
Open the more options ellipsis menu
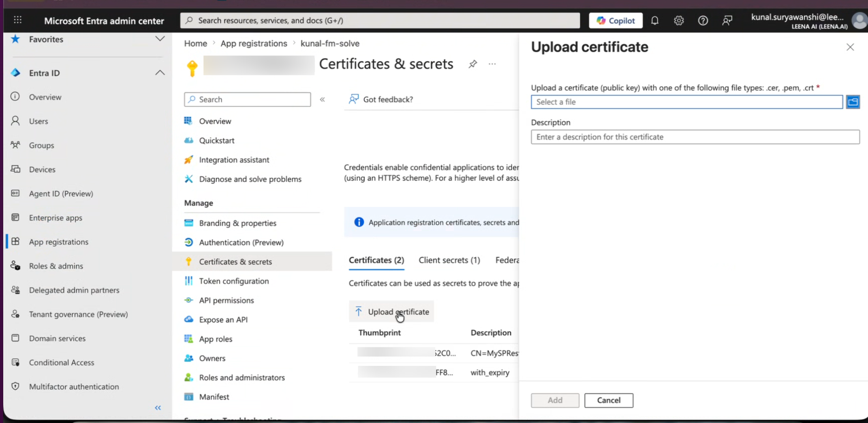pos(492,64)
